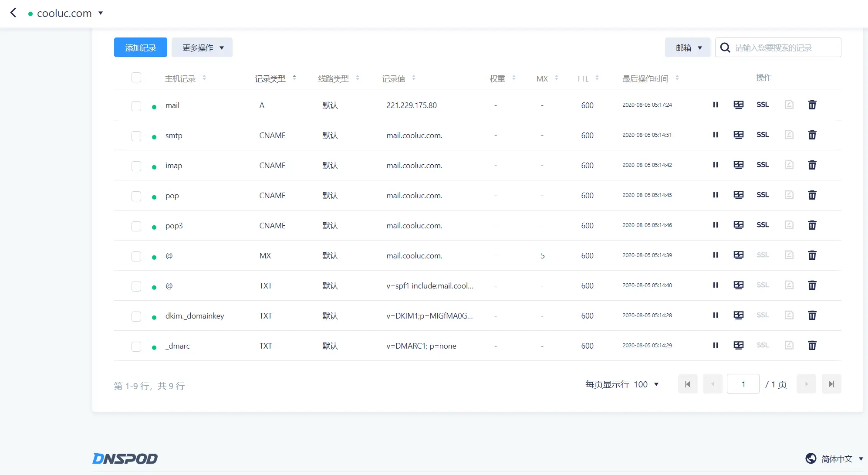Click the search magnifier icon
This screenshot has width=868, height=475.
tap(725, 47)
